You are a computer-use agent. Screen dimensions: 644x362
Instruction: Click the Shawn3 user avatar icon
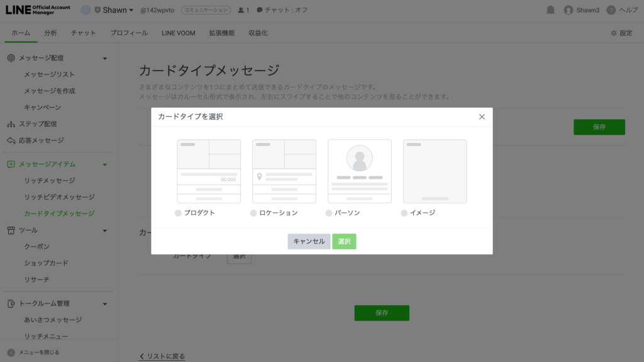click(569, 10)
